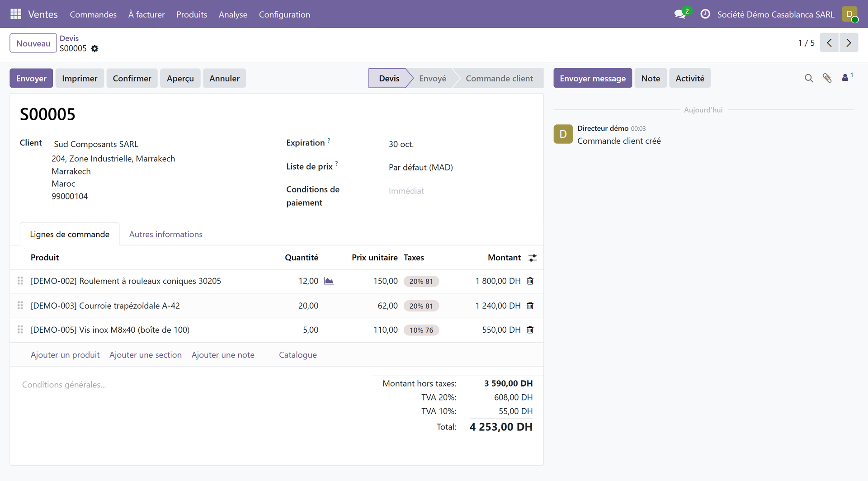Open Commandes menu
The image size is (868, 481).
click(x=93, y=14)
